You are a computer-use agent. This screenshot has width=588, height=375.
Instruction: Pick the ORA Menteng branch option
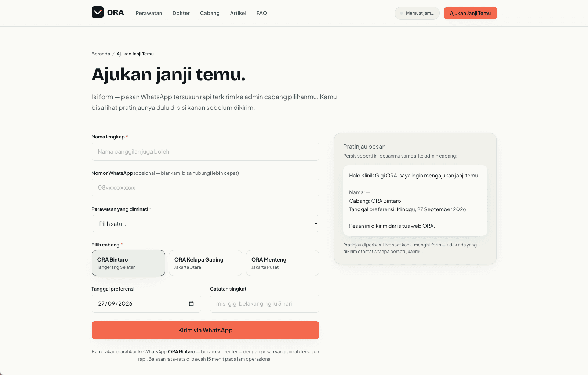click(x=282, y=263)
